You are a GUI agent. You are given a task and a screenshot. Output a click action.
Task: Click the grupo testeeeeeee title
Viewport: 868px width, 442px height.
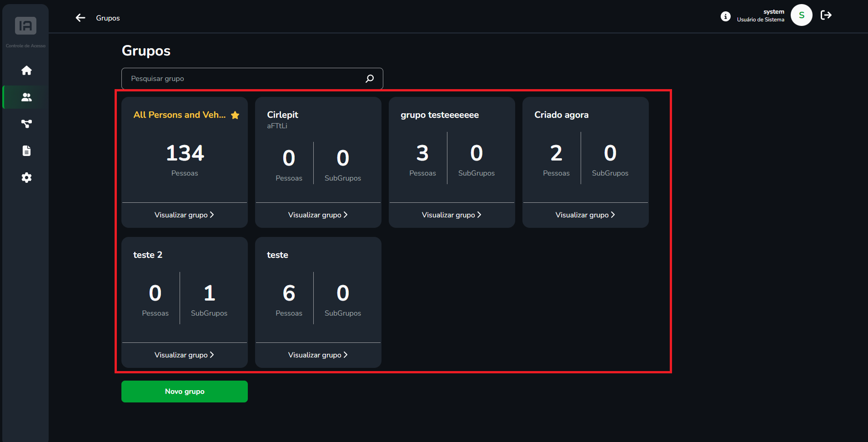[x=440, y=115]
